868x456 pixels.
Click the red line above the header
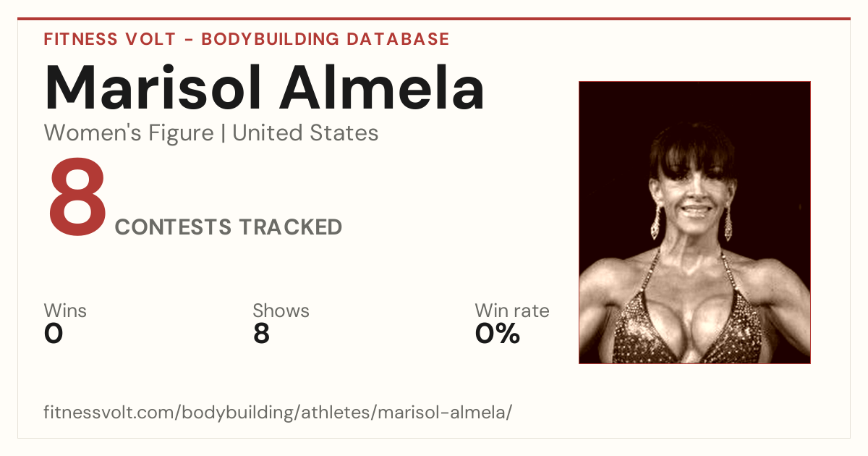434,19
